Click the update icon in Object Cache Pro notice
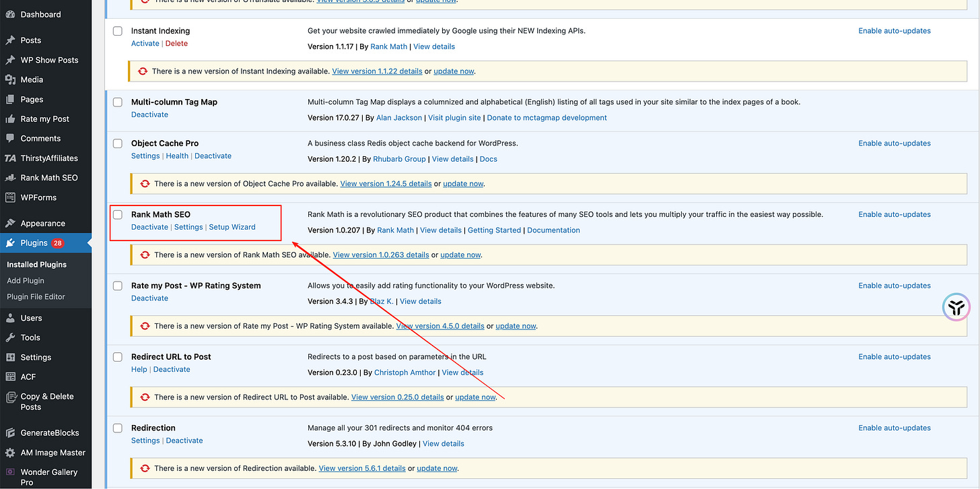This screenshot has width=980, height=489. [144, 183]
